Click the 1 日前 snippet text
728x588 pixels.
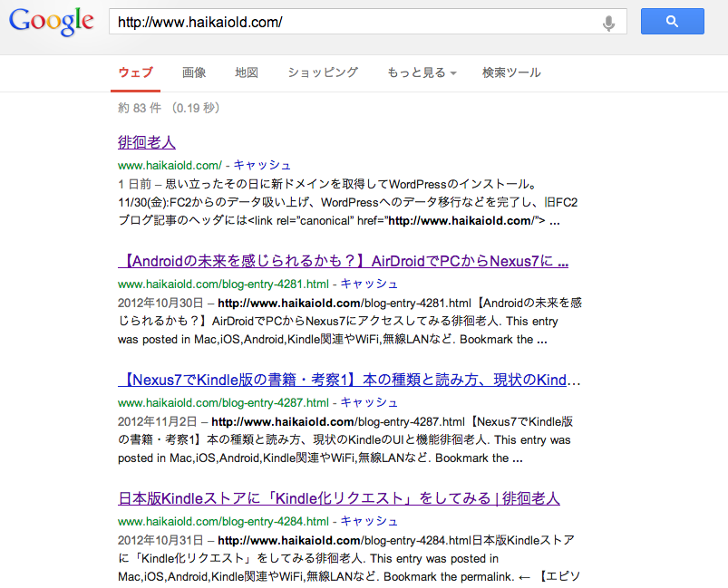coord(135,184)
